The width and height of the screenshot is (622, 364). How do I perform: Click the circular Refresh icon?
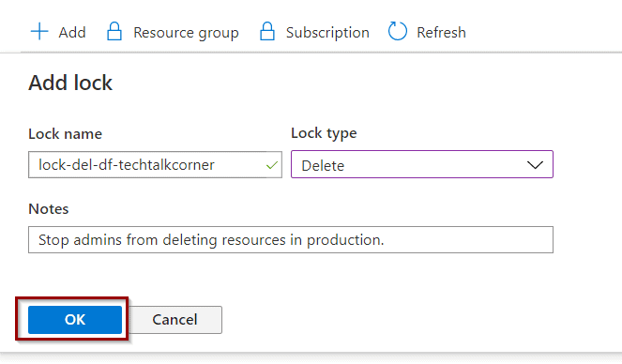(398, 31)
